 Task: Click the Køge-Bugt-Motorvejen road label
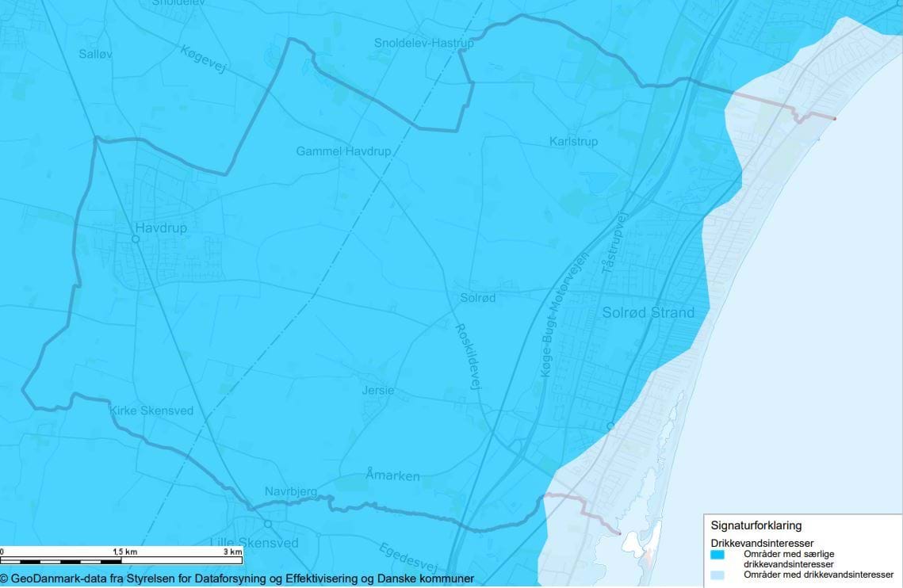563,313
